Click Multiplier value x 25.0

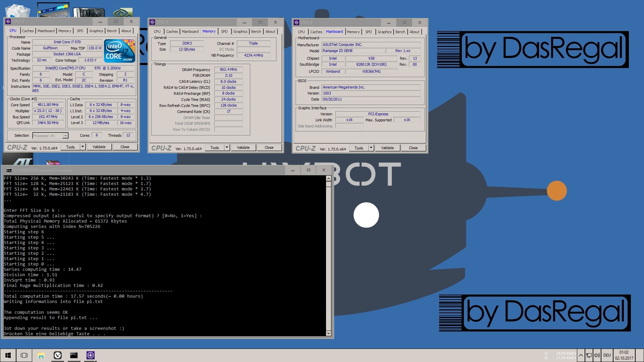48,111
